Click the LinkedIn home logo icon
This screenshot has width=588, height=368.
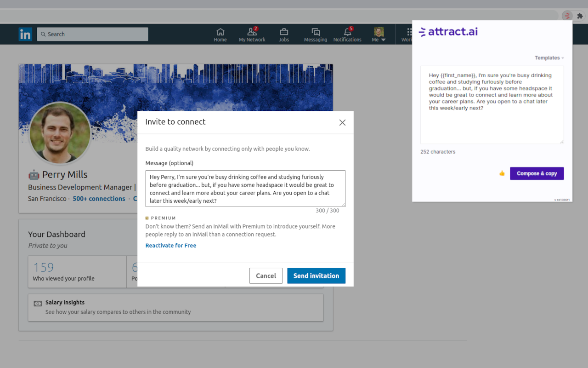click(x=25, y=34)
